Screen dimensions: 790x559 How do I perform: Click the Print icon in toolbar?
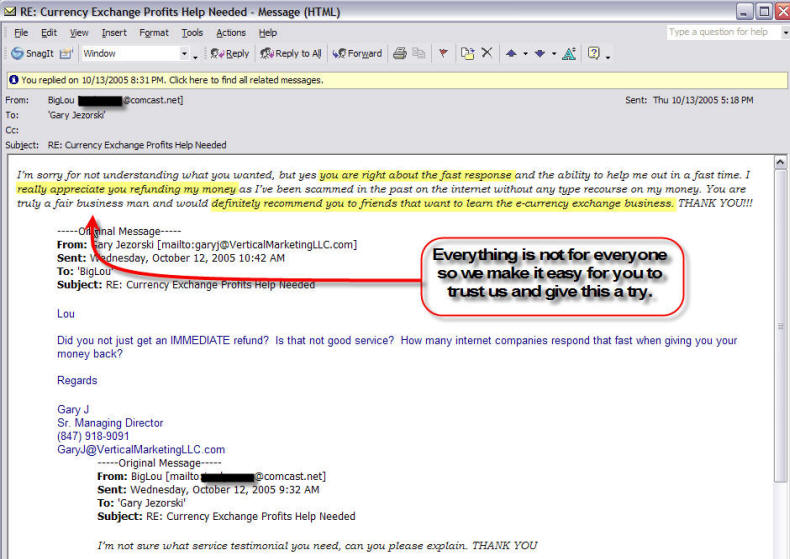coord(400,54)
